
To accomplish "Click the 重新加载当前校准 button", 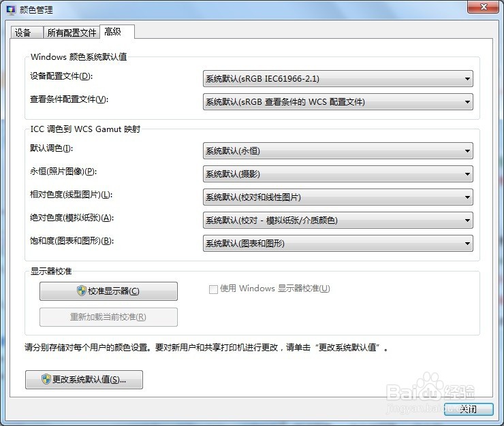I will point(108,317).
